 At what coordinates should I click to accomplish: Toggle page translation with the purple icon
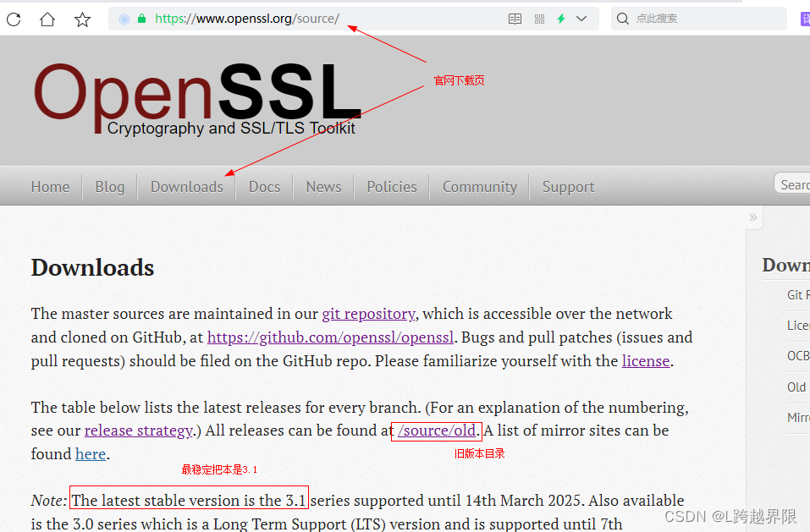[x=805, y=18]
